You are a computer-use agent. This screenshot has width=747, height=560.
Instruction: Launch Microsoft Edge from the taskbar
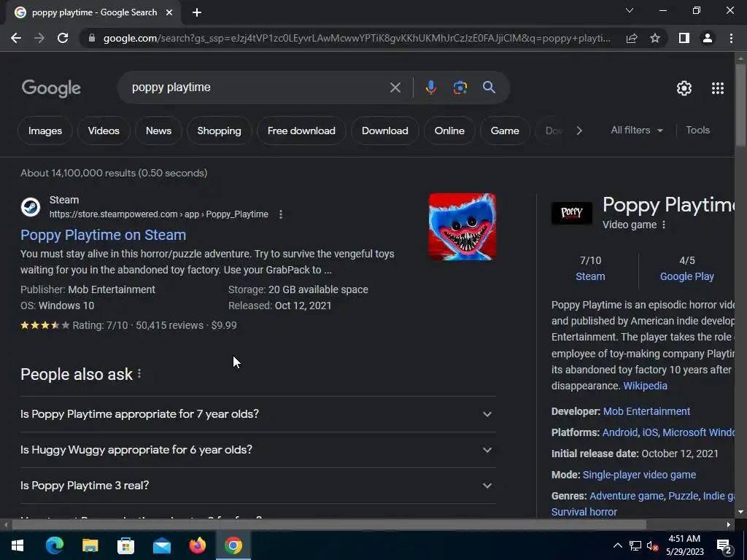coord(55,545)
